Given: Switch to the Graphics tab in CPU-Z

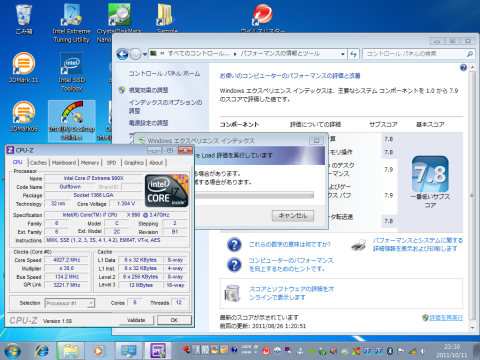Looking at the screenshot, I should 134,163.
